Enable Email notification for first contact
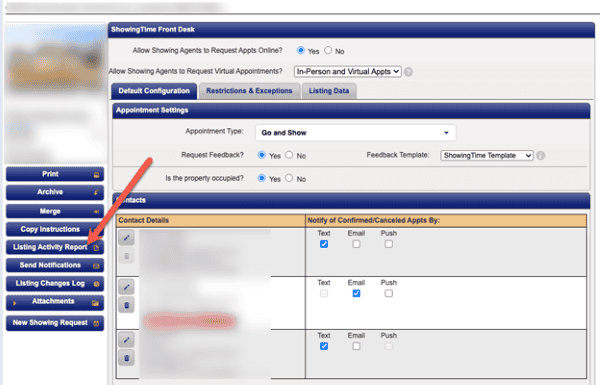 coord(356,244)
